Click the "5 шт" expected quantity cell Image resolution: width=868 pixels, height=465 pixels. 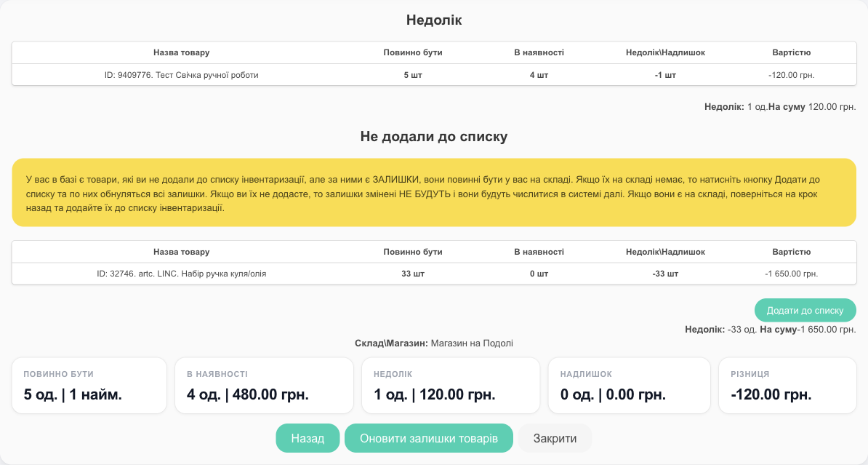[413, 75]
